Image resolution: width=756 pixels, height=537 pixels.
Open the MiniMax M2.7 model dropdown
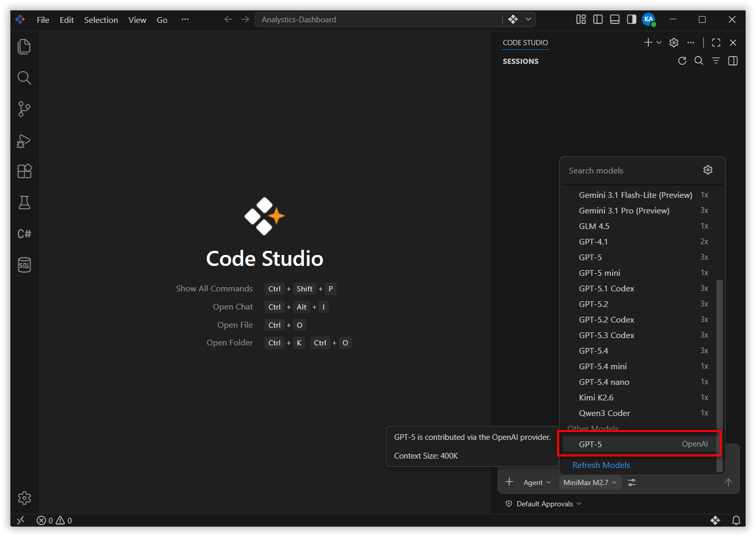tap(590, 482)
